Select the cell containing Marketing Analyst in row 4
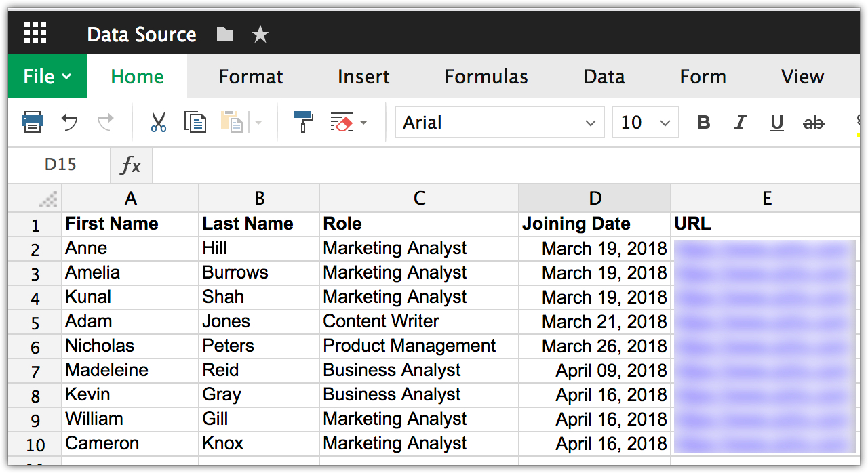This screenshot has height=473, width=868. coord(395,297)
